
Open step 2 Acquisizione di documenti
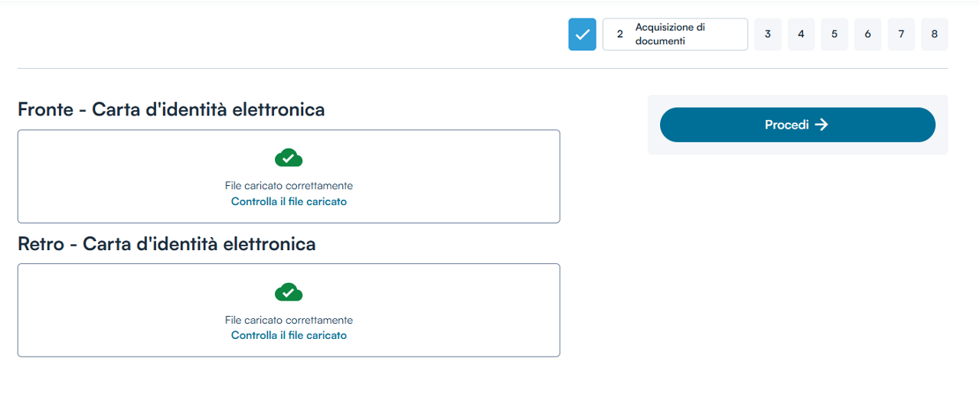(675, 34)
